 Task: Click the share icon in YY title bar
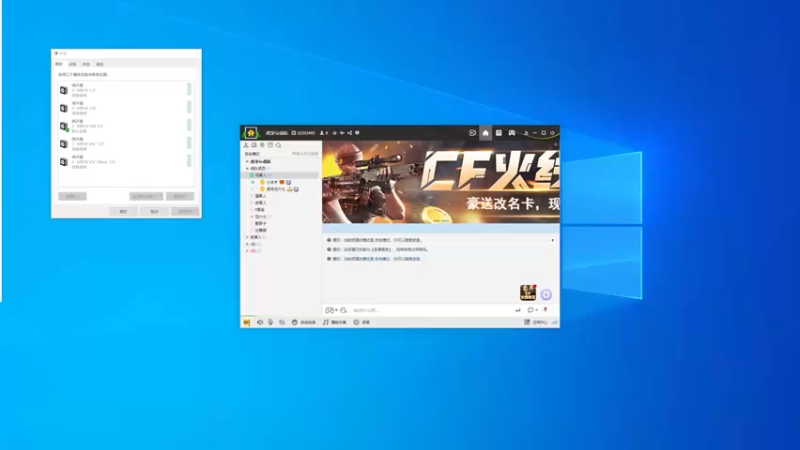coord(349,133)
